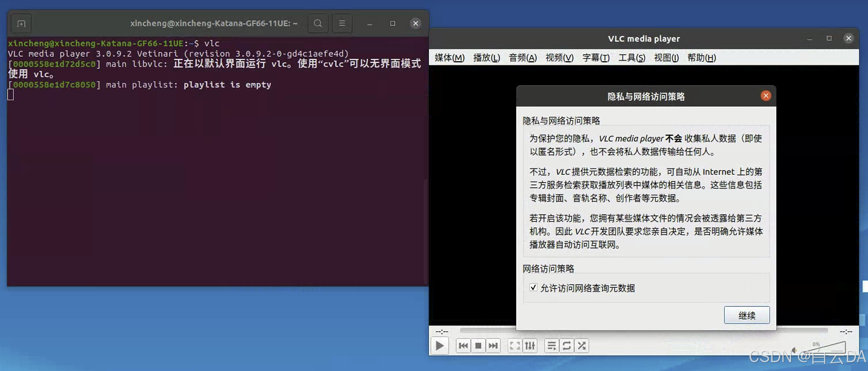Click the VLC play button

439,345
